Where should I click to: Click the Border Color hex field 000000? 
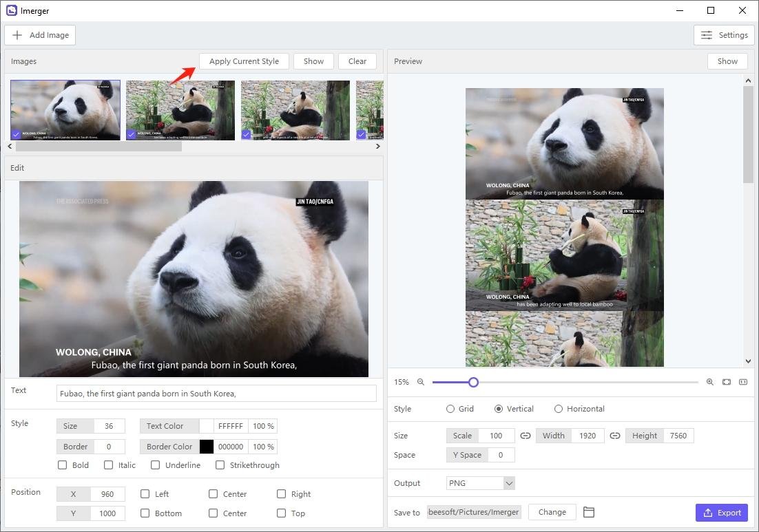click(231, 447)
